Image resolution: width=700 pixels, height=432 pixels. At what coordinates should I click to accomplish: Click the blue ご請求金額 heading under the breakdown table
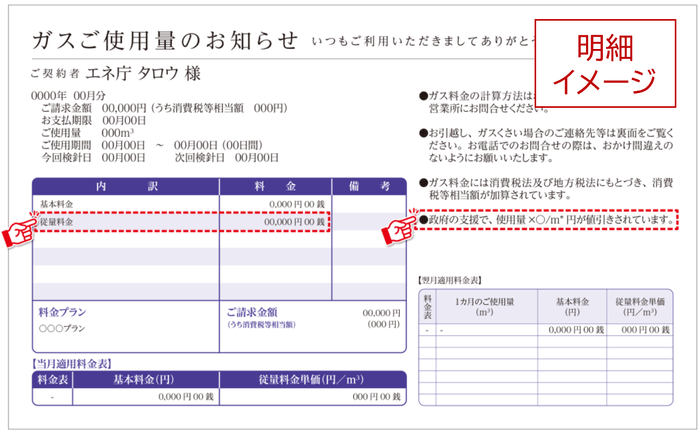pyautogui.click(x=252, y=312)
